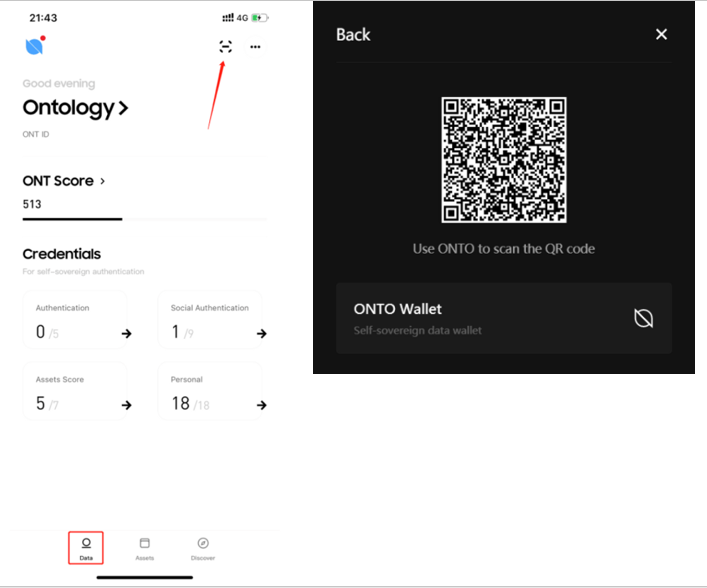The width and height of the screenshot is (707, 588).
Task: Open Personal card arrow
Action: [x=262, y=405]
